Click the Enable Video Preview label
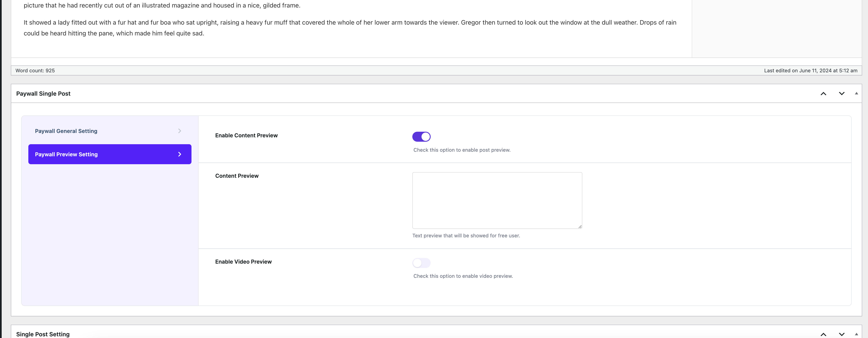Screen dimensions: 868x338 243,262
